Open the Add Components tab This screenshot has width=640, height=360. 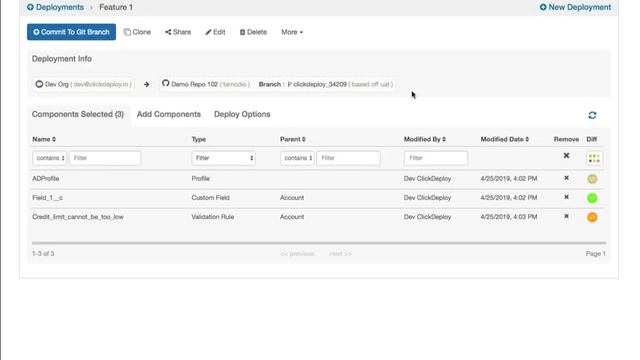tap(169, 114)
